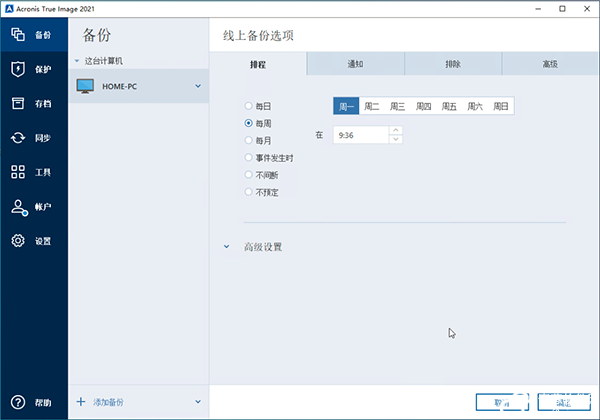Expand the 高级设置 section
Image resolution: width=600 pixels, height=420 pixels.
(x=227, y=246)
